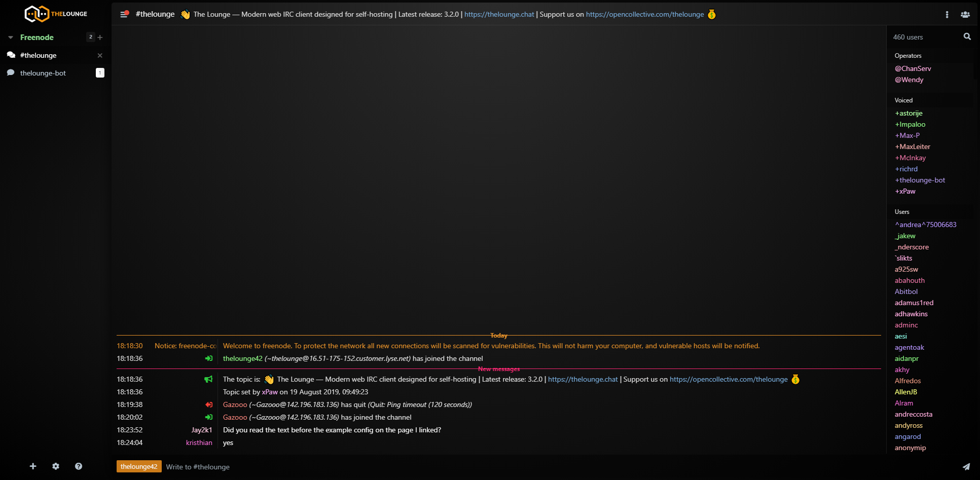Collapse the Freenode network
Image resolution: width=980 pixels, height=480 pixels.
[11, 38]
